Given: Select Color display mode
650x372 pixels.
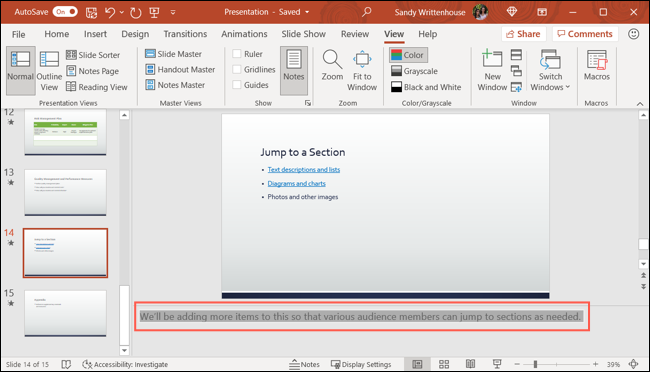Looking at the screenshot, I should [408, 55].
